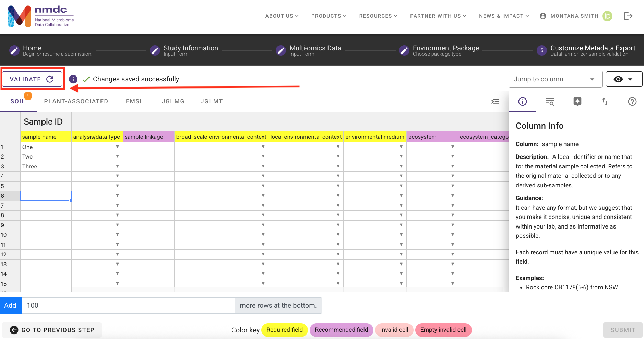This screenshot has height=339, width=644.
Task: Click Montana Smith user name
Action: (574, 16)
